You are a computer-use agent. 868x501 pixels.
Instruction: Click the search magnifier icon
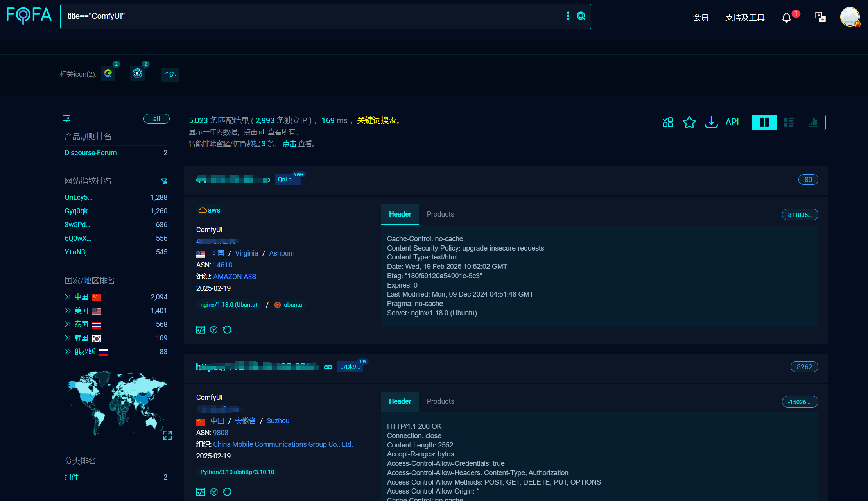581,16
